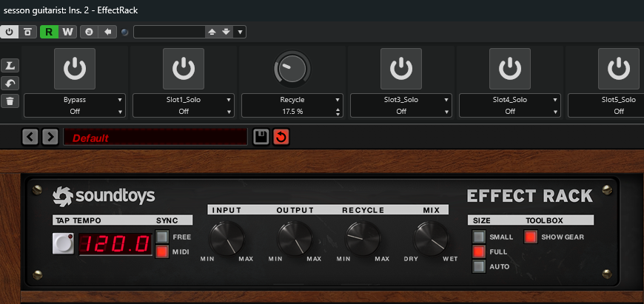Toggle the Slot4_Solo power button

(x=510, y=69)
